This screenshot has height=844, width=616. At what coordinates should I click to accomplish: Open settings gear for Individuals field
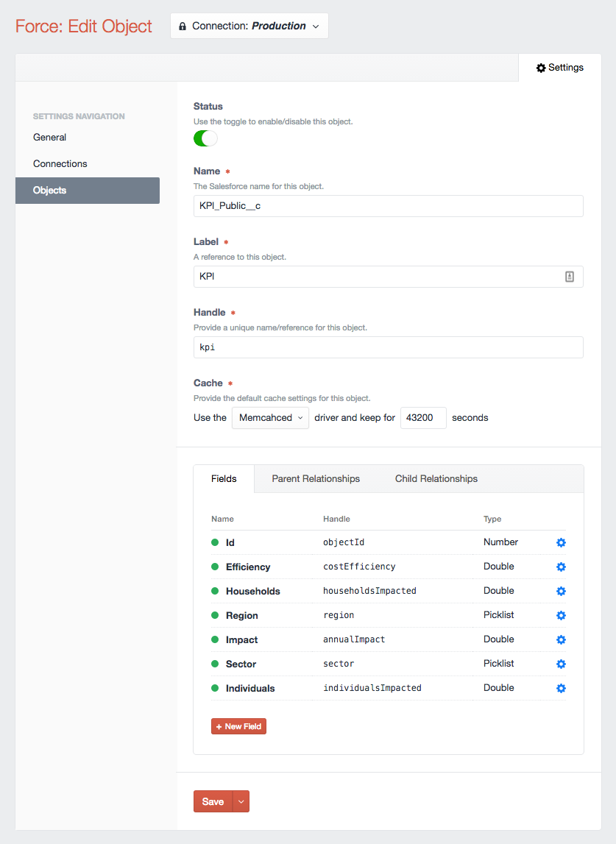(561, 688)
